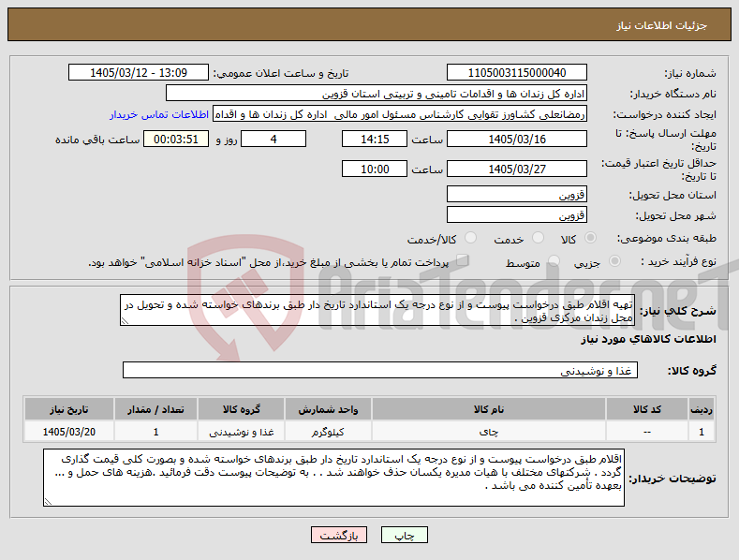
Task: Click the گروه کالا table column header
Action: [242, 409]
